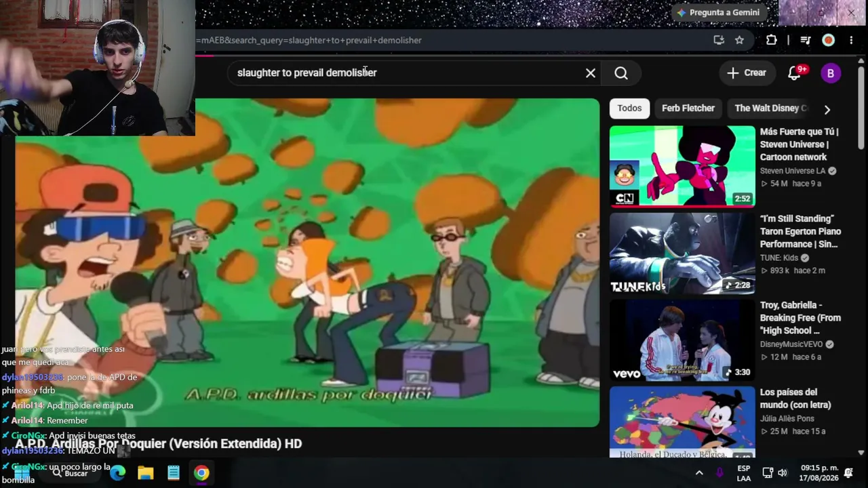Open the DisneyMusicVEVO channel
The image size is (868, 488).
click(x=791, y=344)
